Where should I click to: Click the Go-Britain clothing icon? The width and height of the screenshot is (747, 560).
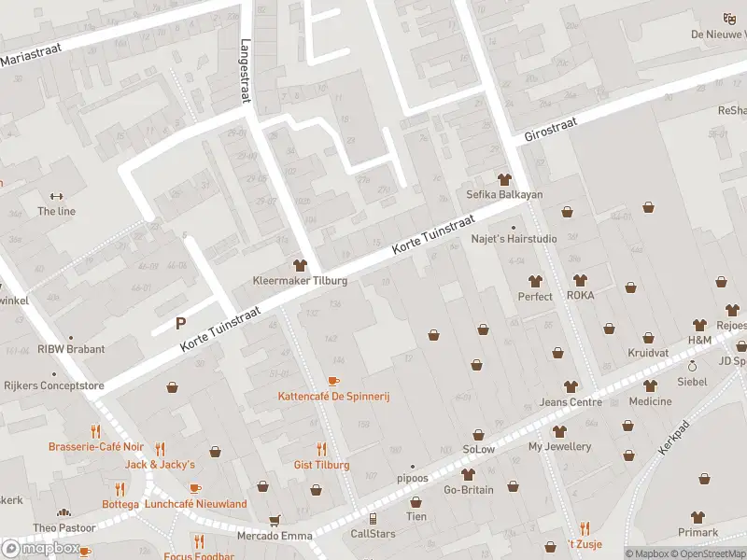point(468,474)
